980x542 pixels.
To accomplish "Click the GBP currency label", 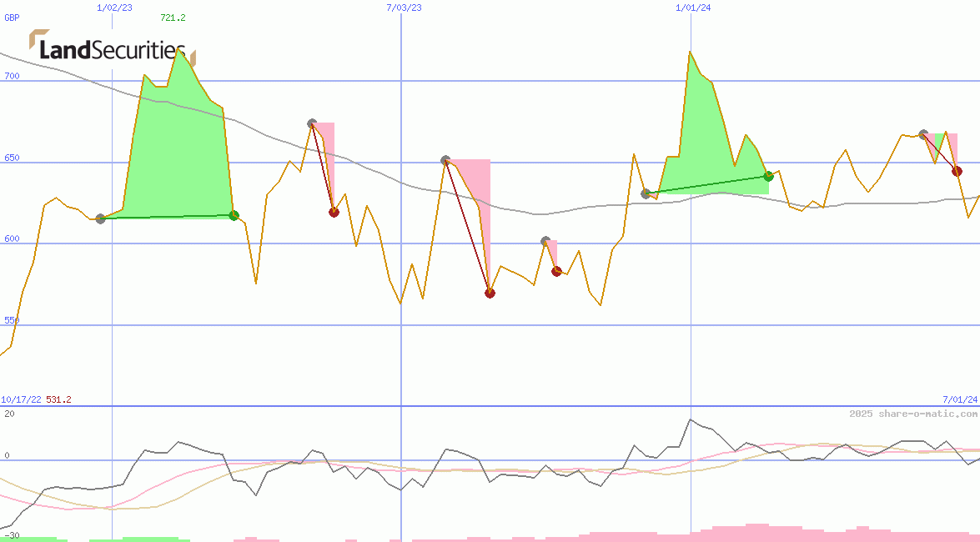I will point(12,18).
